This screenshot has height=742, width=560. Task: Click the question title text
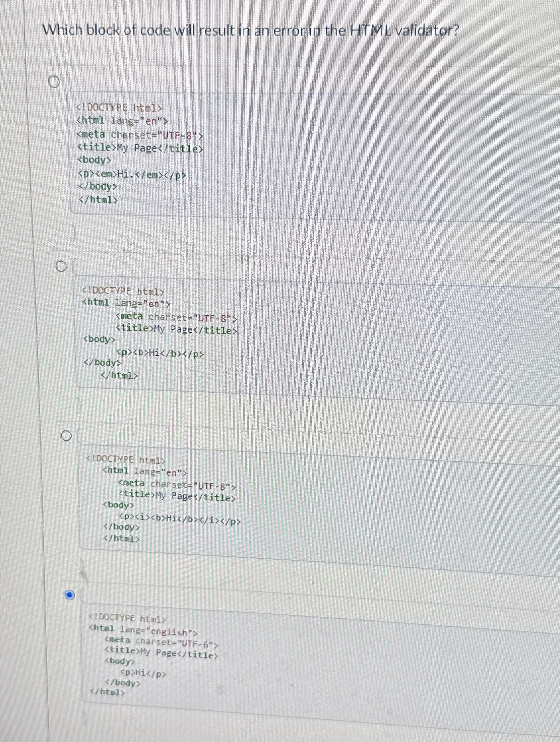click(x=252, y=31)
